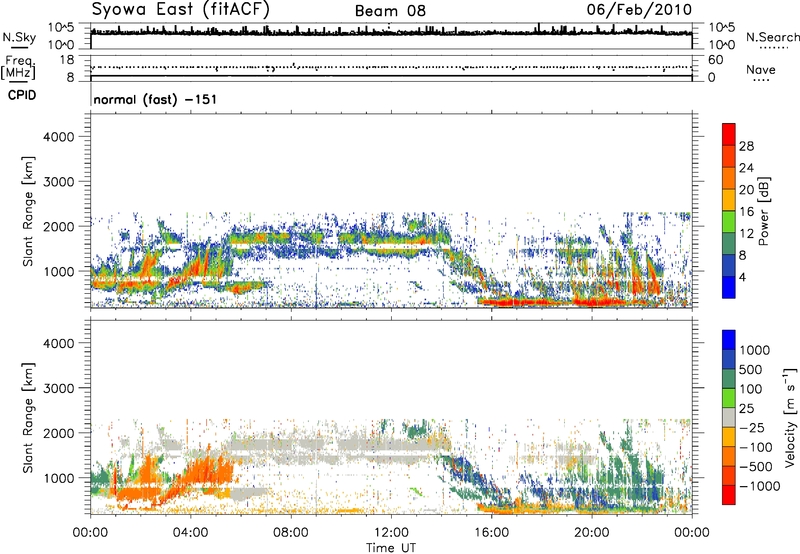
Task: Click the gray Velocity colorbar segment between 25 and -25
Action: (x=729, y=417)
